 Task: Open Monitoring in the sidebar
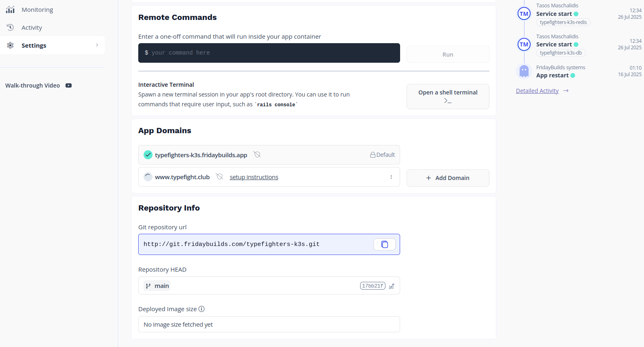pos(37,10)
